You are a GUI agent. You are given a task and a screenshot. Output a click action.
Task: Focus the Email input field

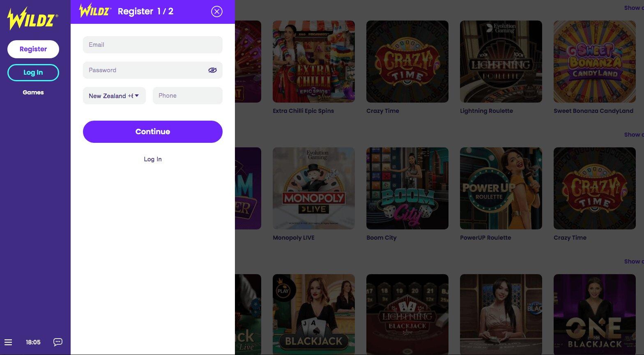tap(152, 45)
